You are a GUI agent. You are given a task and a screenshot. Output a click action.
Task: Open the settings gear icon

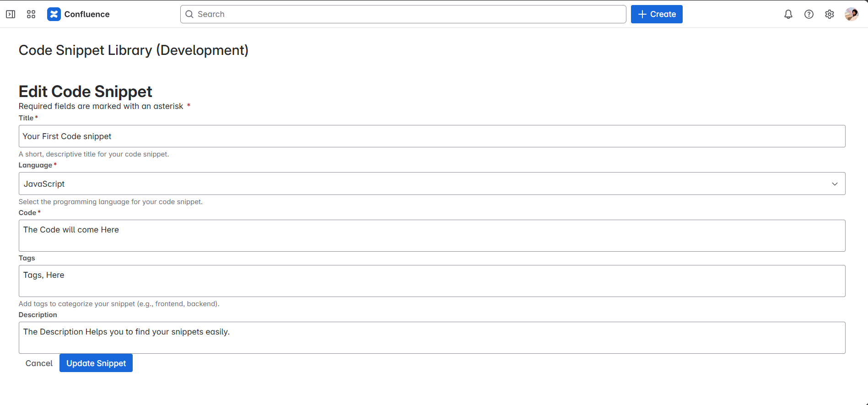830,14
